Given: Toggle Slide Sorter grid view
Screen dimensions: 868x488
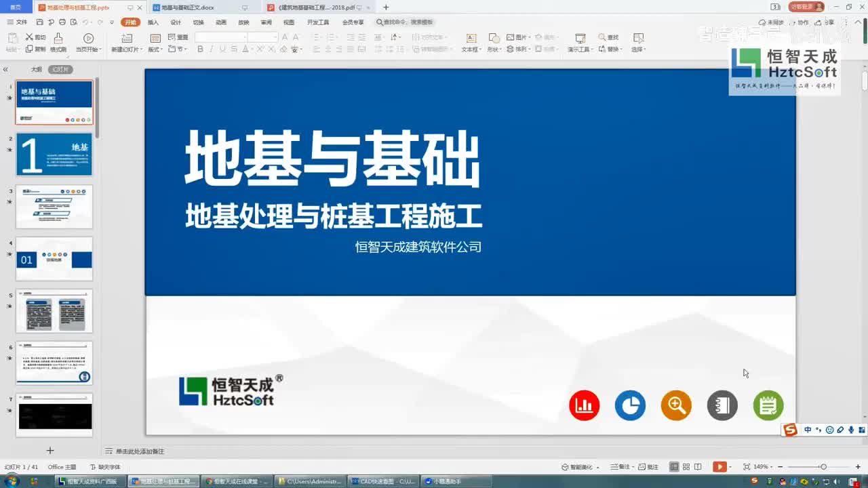Looking at the screenshot, I should coord(686,467).
